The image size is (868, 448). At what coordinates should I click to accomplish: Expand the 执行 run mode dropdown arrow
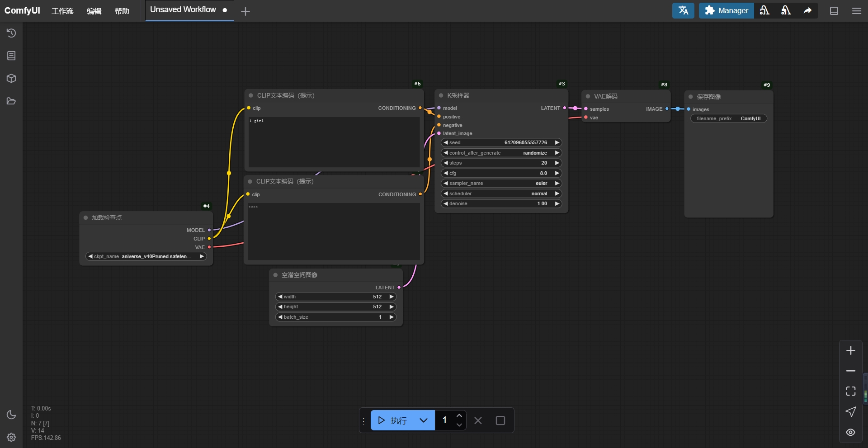[x=424, y=420]
